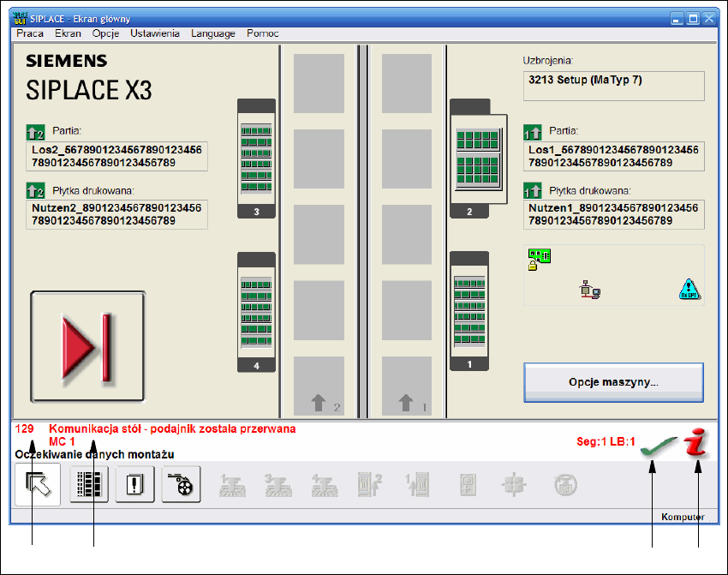Click the disabled crosshair alignment toolbar icon
This screenshot has height=575, width=728.
click(x=514, y=485)
